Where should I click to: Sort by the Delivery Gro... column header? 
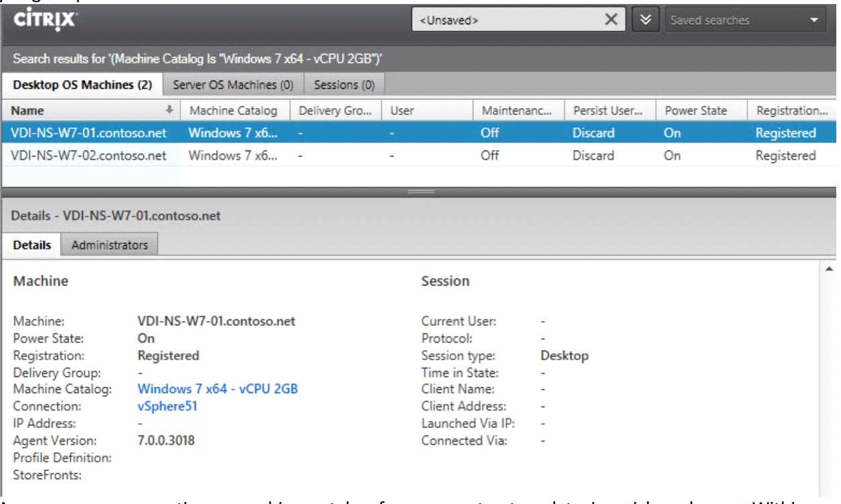[x=335, y=110]
